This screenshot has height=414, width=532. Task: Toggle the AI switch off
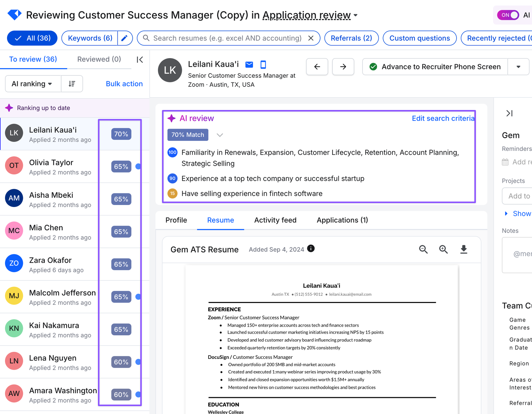pyautogui.click(x=508, y=15)
